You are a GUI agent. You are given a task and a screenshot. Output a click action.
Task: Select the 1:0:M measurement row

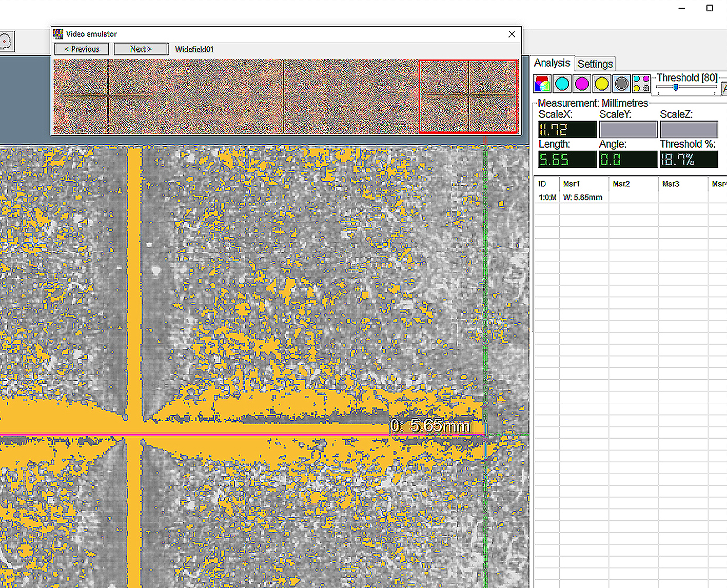click(x=547, y=198)
